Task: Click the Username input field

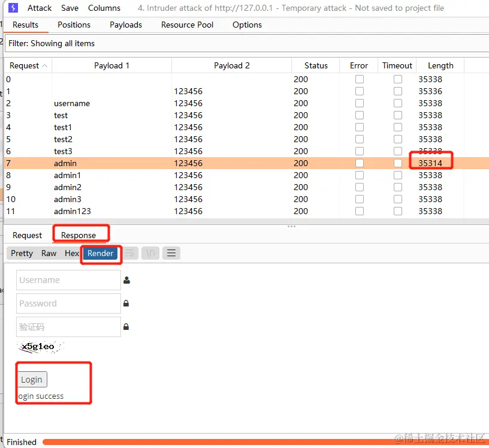Action: [x=68, y=280]
